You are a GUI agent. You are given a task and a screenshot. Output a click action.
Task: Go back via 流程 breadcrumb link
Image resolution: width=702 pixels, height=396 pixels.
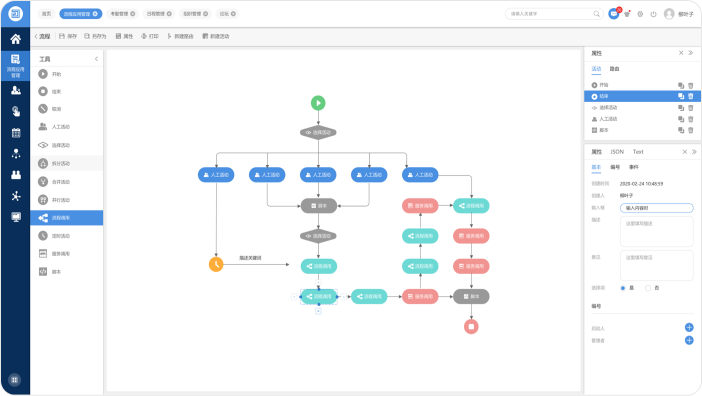[x=43, y=36]
